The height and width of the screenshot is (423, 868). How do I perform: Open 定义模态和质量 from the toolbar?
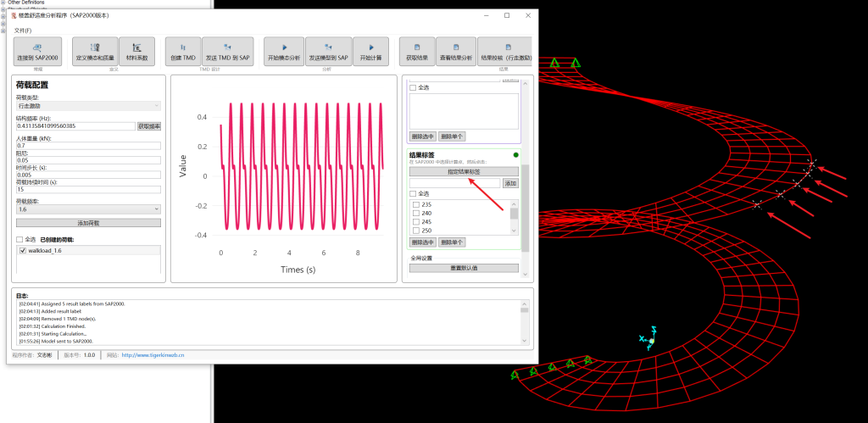tap(95, 52)
